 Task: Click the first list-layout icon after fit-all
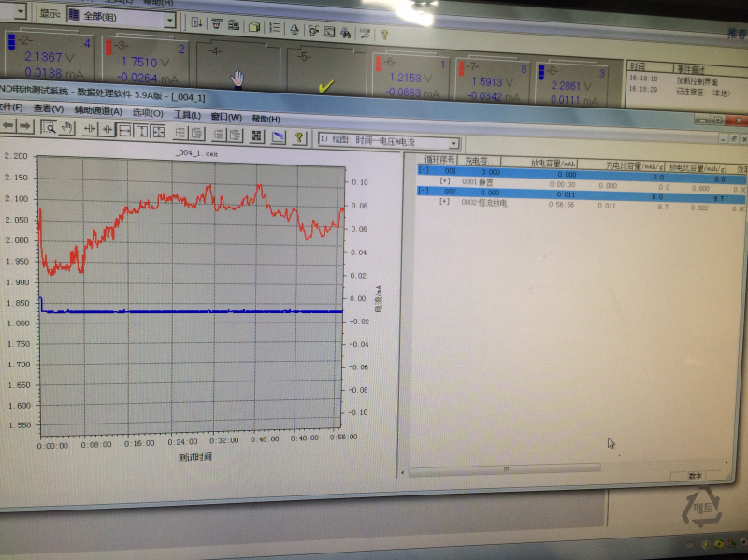pos(180,132)
